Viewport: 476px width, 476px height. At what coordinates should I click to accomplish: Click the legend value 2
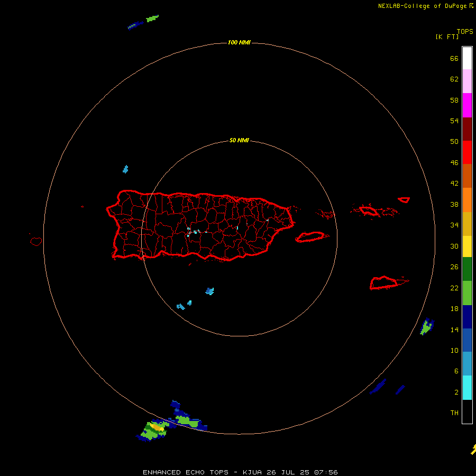[456, 392]
